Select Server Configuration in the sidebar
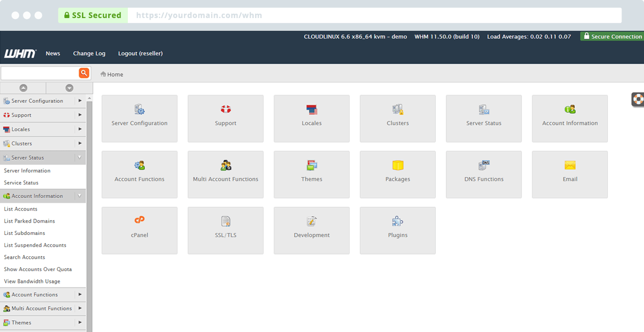The image size is (644, 332). point(38,101)
